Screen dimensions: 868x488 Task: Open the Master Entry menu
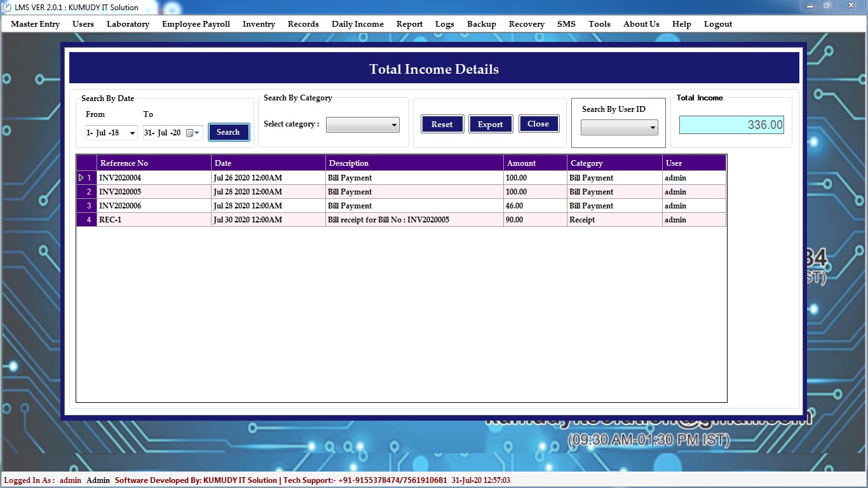(36, 24)
